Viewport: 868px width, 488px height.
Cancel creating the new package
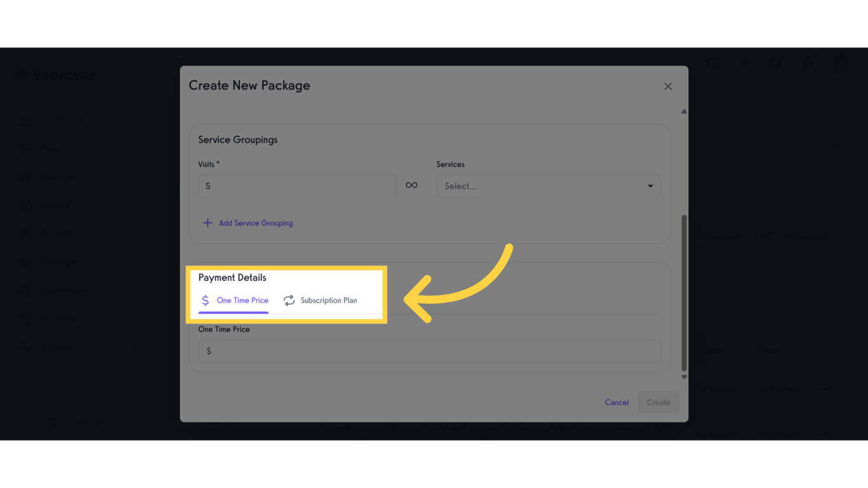616,402
